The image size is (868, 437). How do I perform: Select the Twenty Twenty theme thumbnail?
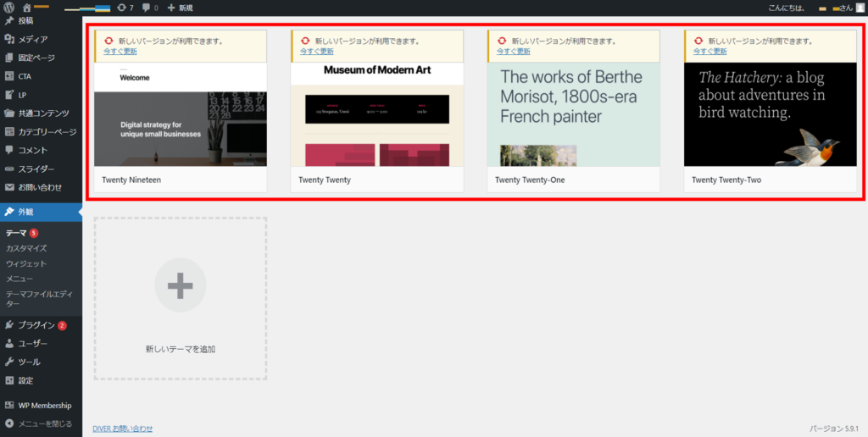376,114
